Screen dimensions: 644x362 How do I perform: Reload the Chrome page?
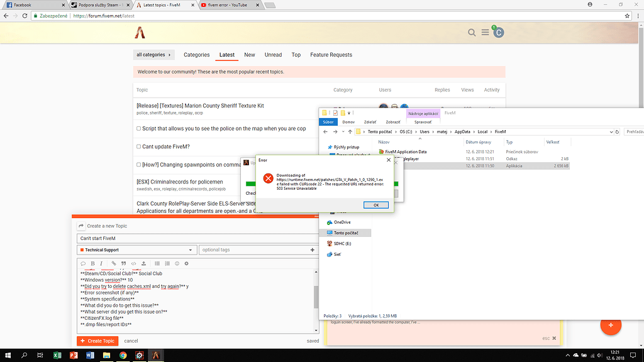tap(25, 16)
